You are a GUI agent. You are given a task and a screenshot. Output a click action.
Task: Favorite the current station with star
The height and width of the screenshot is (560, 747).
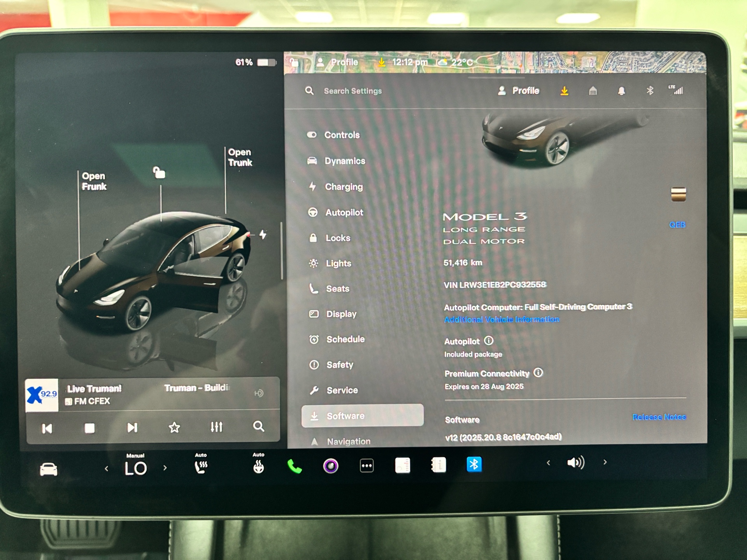[174, 427]
